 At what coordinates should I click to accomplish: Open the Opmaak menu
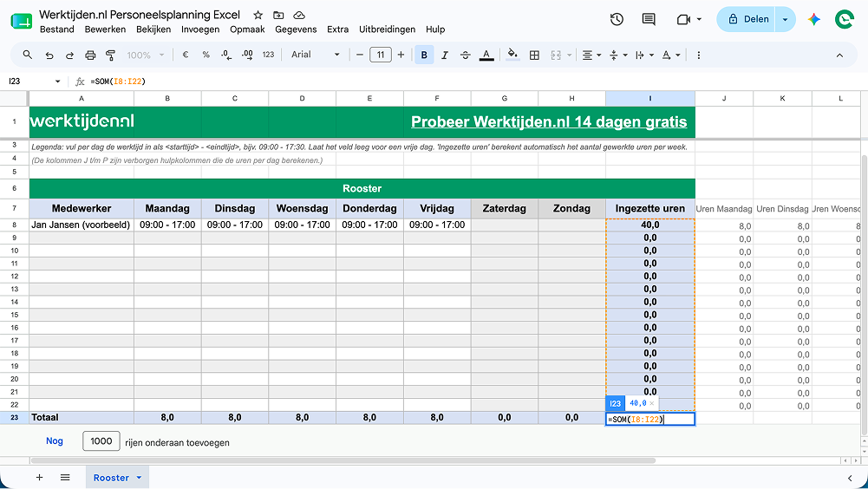(x=247, y=29)
